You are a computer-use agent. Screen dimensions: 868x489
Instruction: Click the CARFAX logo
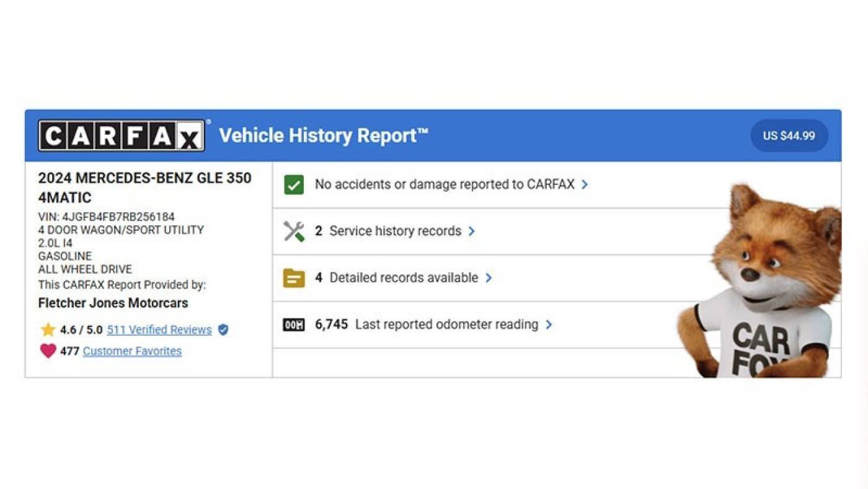pos(122,135)
